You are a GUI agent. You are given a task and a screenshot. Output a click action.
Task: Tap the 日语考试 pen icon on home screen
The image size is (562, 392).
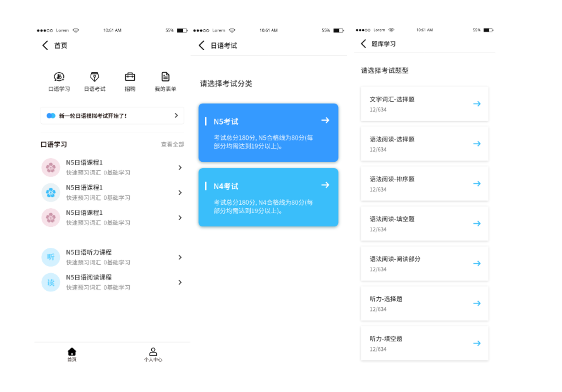(94, 77)
